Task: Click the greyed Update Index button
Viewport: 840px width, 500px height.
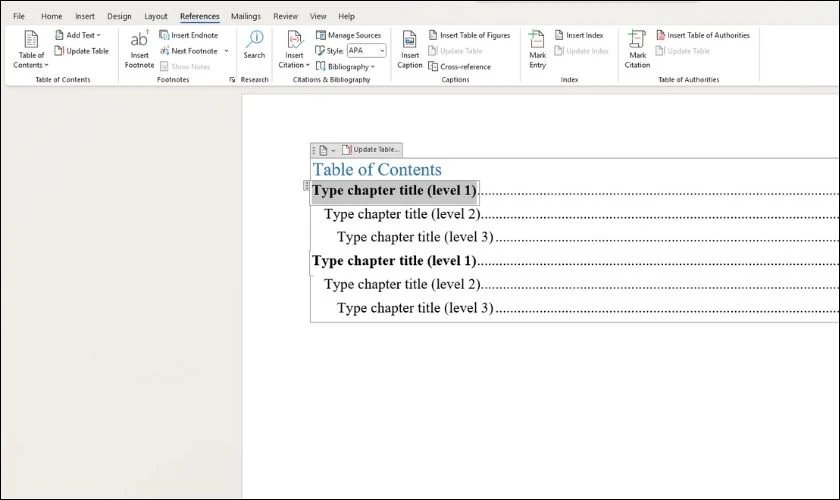Action: pos(582,51)
